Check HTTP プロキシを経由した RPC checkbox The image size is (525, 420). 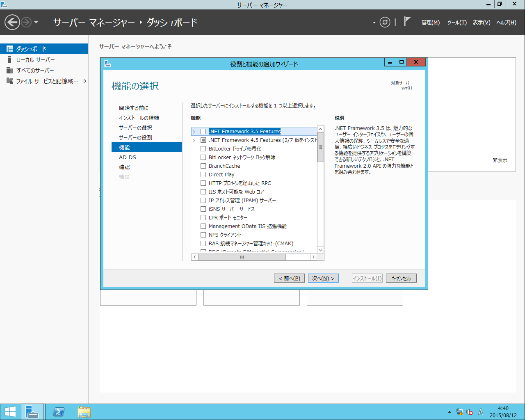(x=203, y=183)
